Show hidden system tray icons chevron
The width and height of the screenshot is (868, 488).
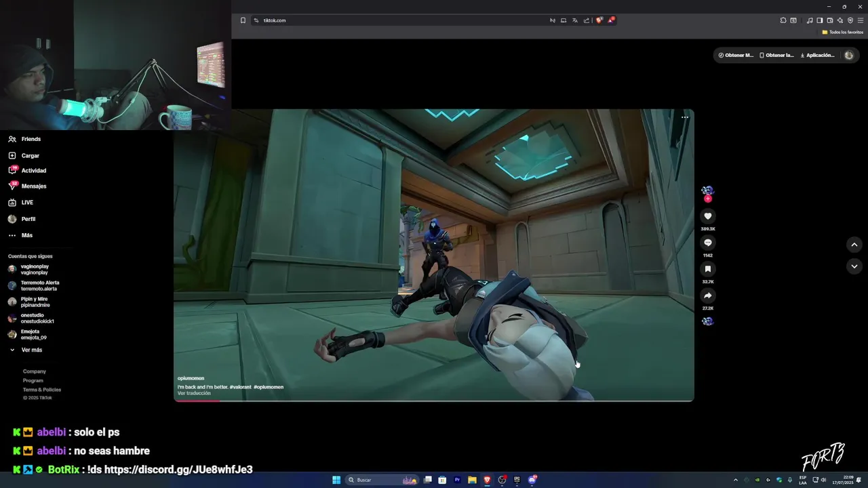(x=736, y=480)
